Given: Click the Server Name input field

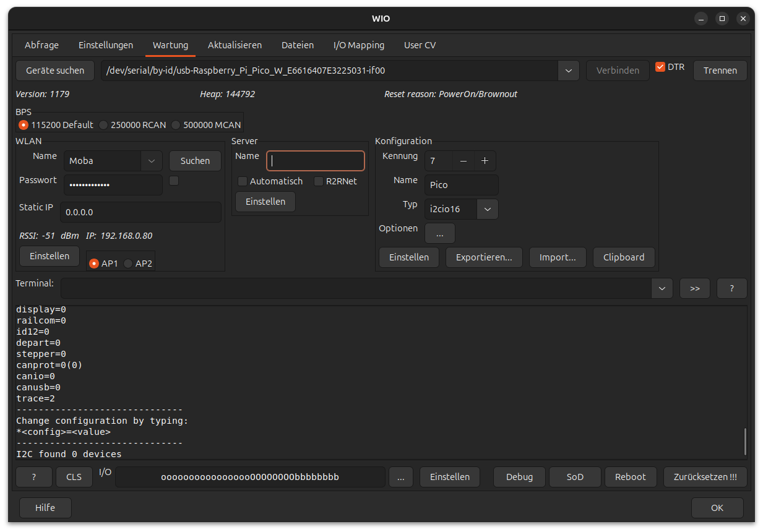Looking at the screenshot, I should click(x=316, y=161).
